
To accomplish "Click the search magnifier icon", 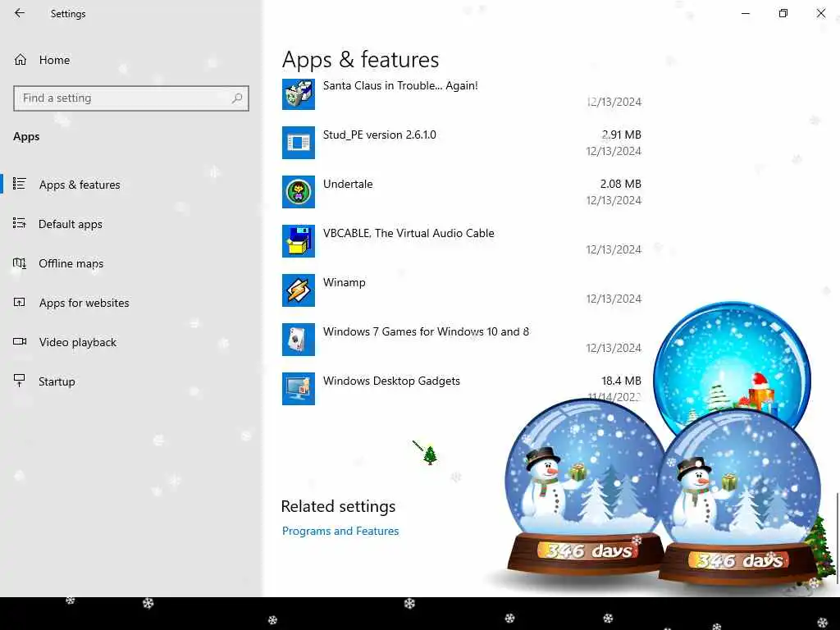I will point(237,98).
